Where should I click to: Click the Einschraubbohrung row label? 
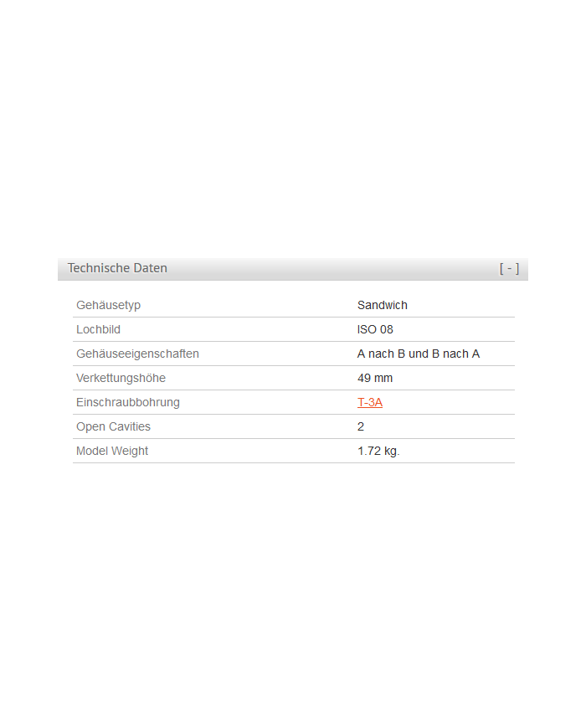pos(127,402)
